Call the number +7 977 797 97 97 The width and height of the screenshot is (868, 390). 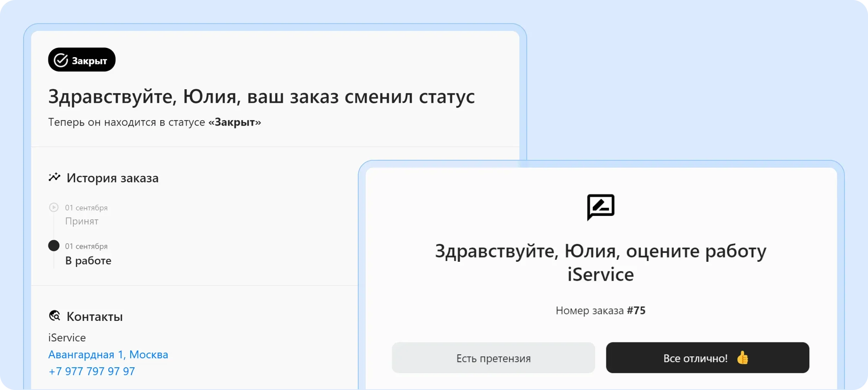[x=92, y=371]
